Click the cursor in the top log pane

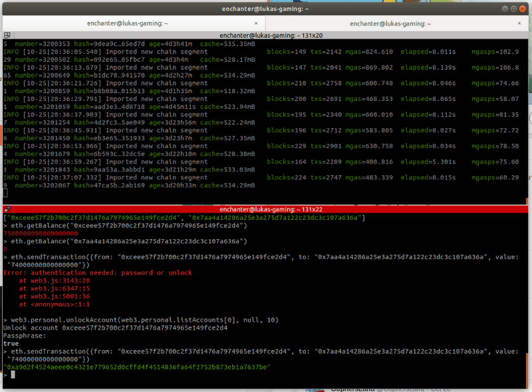[x=5, y=193]
